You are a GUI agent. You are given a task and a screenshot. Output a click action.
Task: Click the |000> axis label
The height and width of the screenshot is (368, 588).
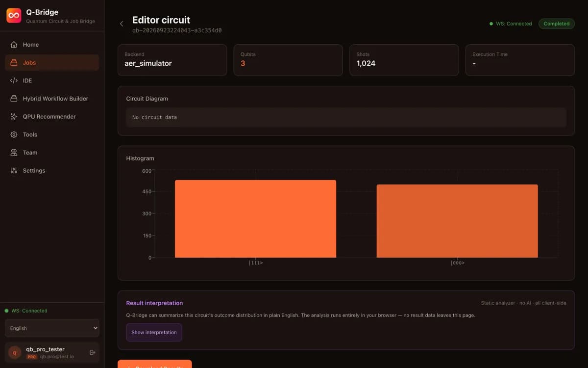coord(458,263)
